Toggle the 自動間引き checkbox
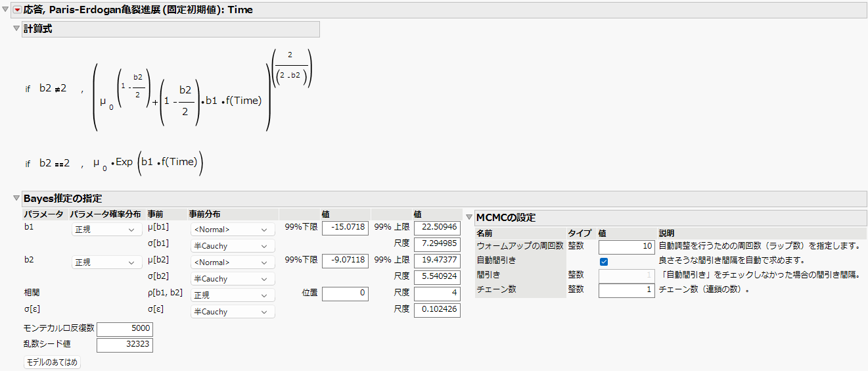Image resolution: width=868 pixels, height=371 pixels. tap(604, 261)
